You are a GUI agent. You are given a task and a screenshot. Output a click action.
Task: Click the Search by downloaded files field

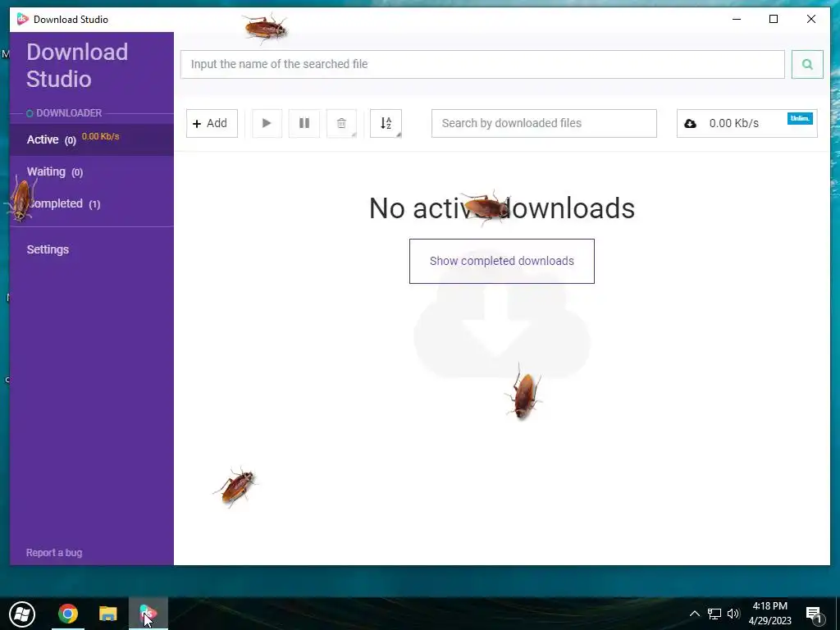(x=544, y=123)
